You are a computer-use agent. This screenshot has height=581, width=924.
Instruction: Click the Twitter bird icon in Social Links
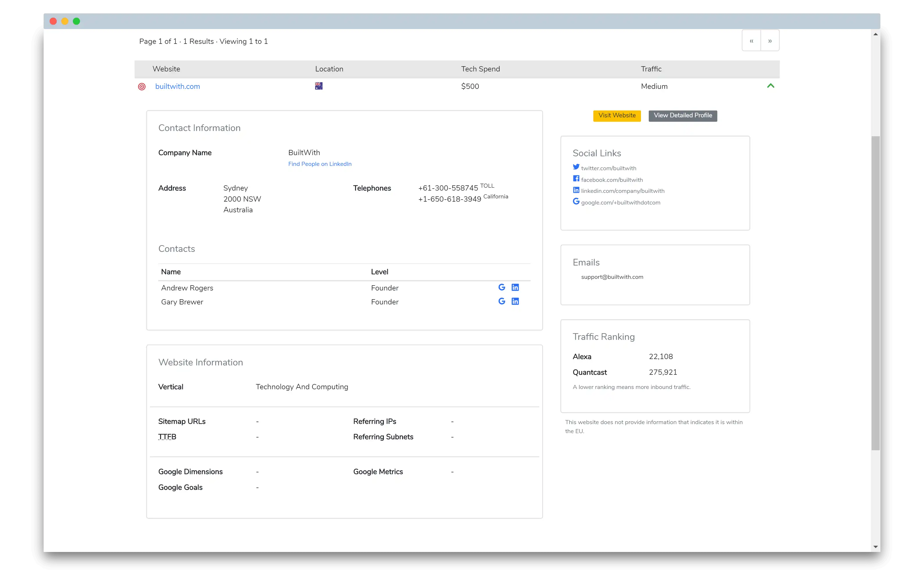(x=576, y=167)
